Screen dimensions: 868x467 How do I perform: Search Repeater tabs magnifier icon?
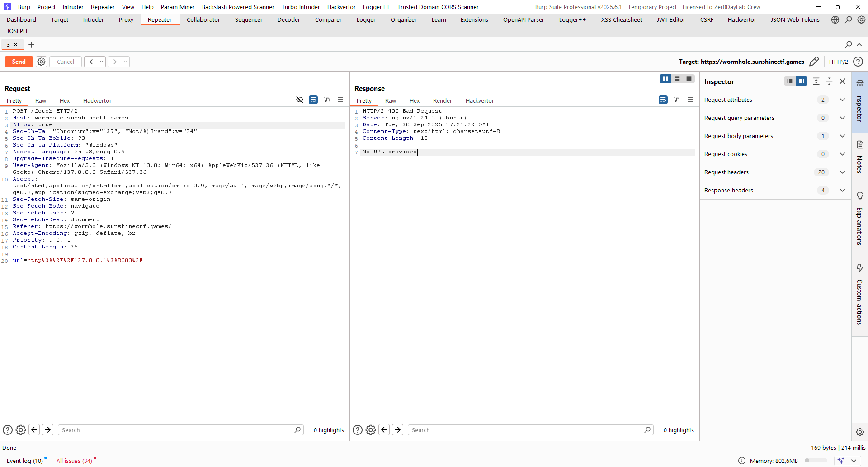848,44
